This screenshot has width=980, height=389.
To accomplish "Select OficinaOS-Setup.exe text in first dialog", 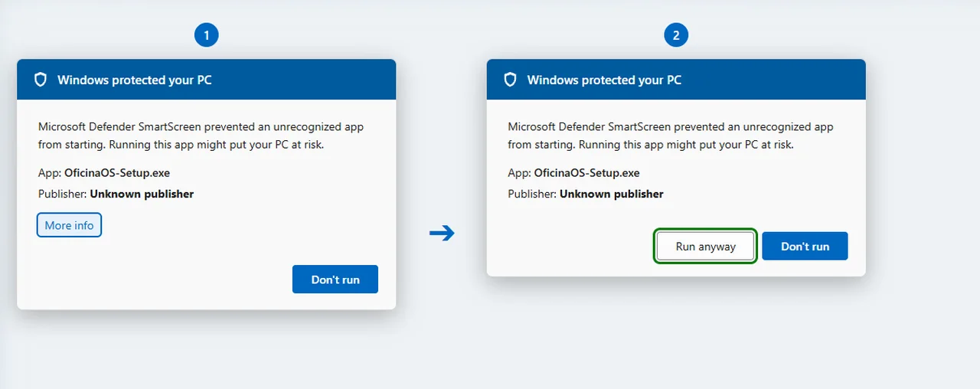I will click(117, 173).
